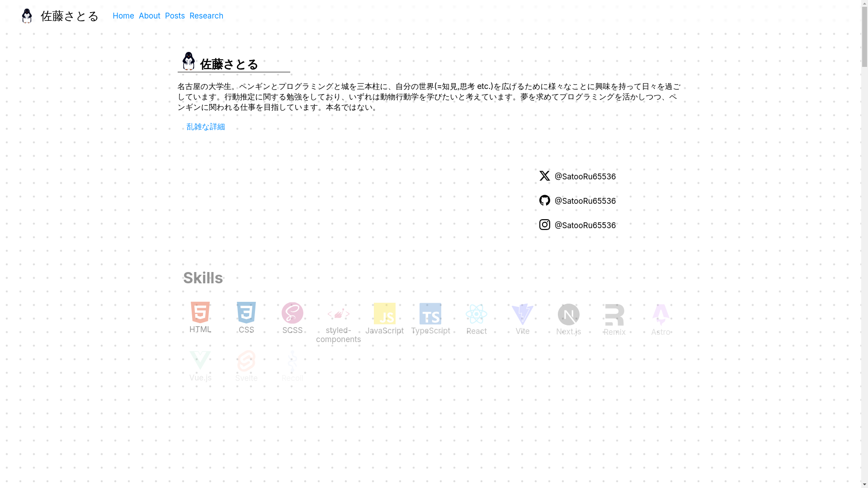The image size is (868, 488).
Task: Navigate to Posts
Action: click(175, 16)
